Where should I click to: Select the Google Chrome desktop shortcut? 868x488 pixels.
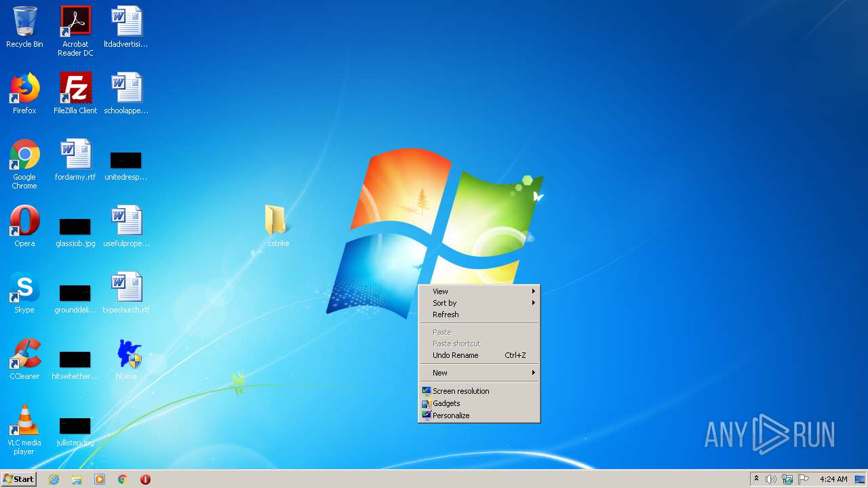24,164
